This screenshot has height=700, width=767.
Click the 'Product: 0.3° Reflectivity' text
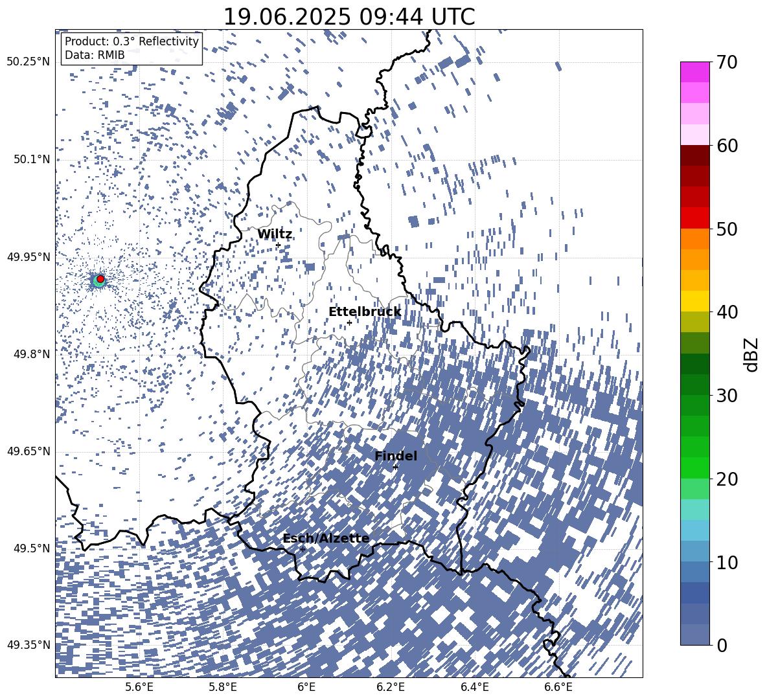132,41
